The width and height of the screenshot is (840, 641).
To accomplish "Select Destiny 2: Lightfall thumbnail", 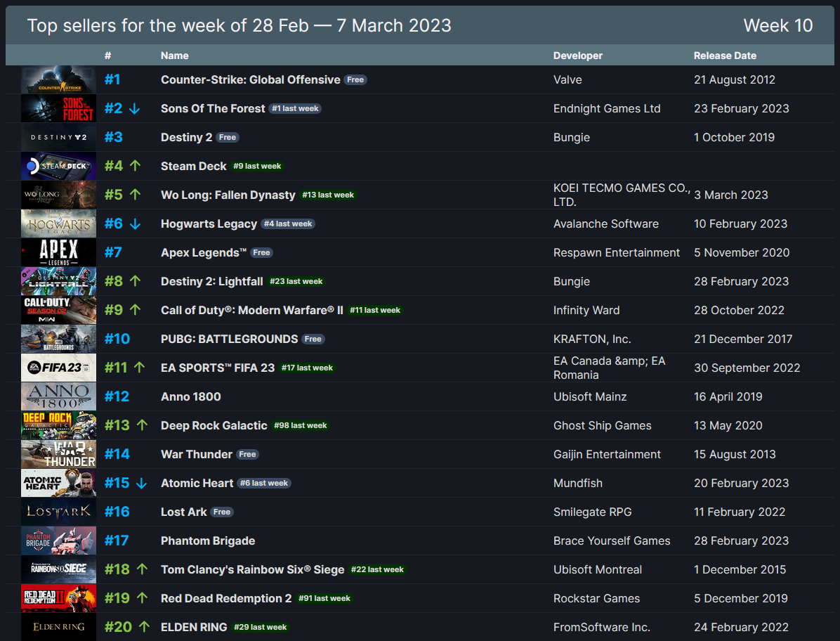I will (x=58, y=281).
